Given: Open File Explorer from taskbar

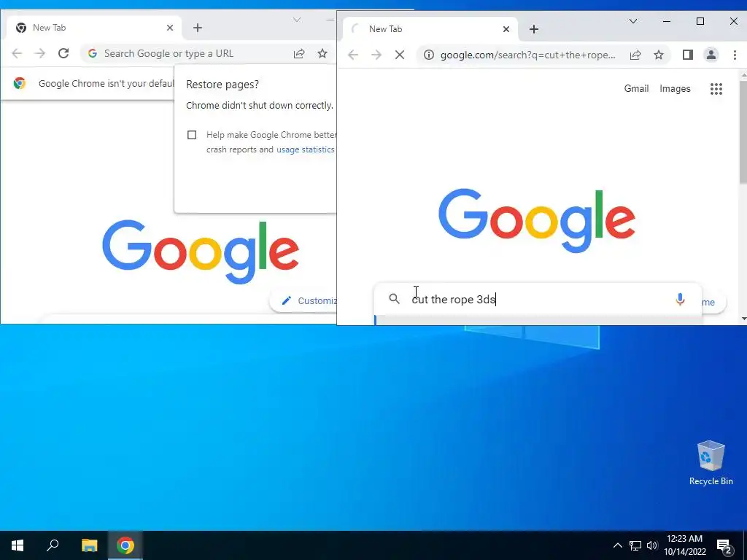Looking at the screenshot, I should [x=89, y=545].
